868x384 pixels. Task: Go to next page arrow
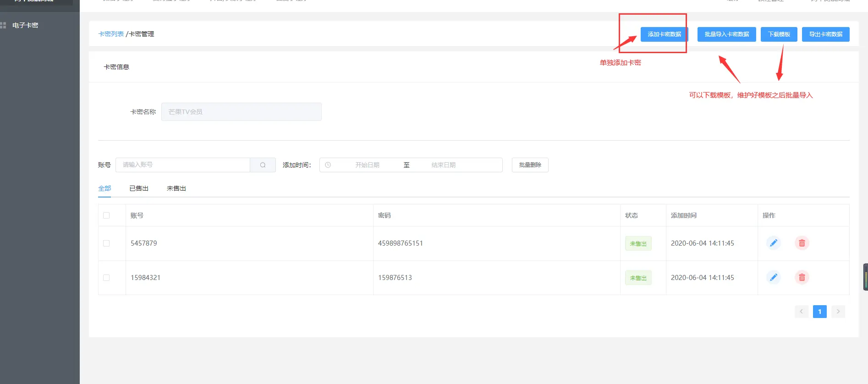(x=838, y=312)
